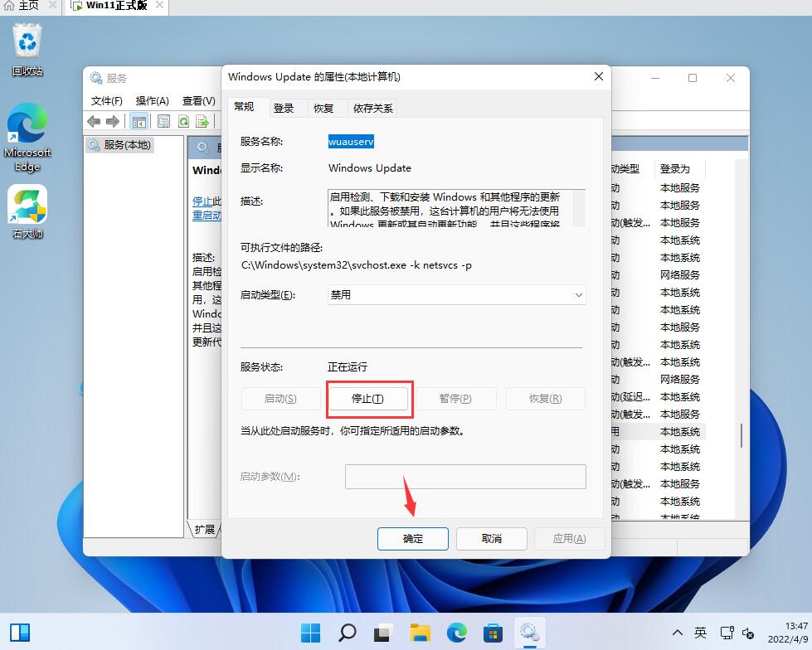This screenshot has height=650, width=812.
Task: Expand the hidden icons chevron in system tray
Action: [677, 633]
